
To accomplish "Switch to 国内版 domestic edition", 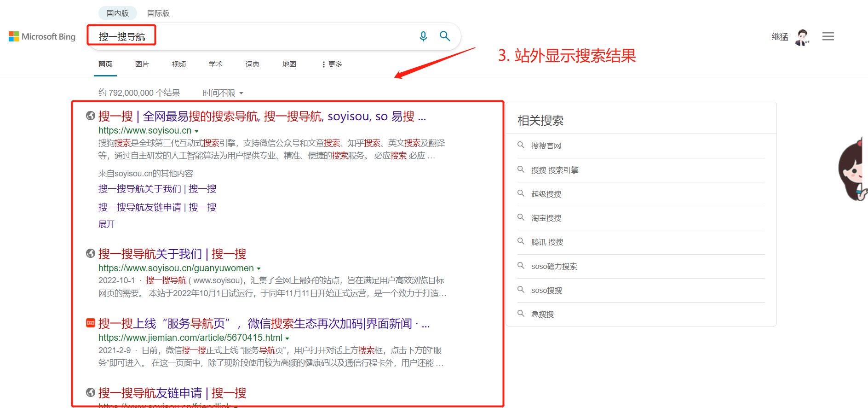I will [118, 13].
